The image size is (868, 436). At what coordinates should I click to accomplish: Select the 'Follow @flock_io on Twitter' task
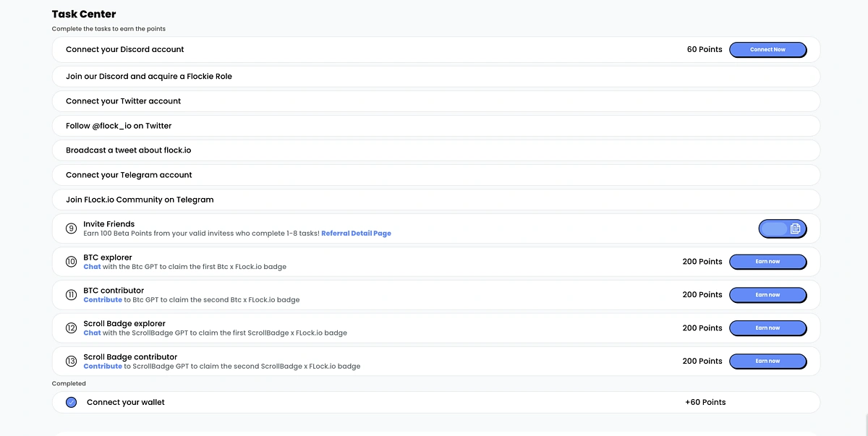tap(119, 126)
